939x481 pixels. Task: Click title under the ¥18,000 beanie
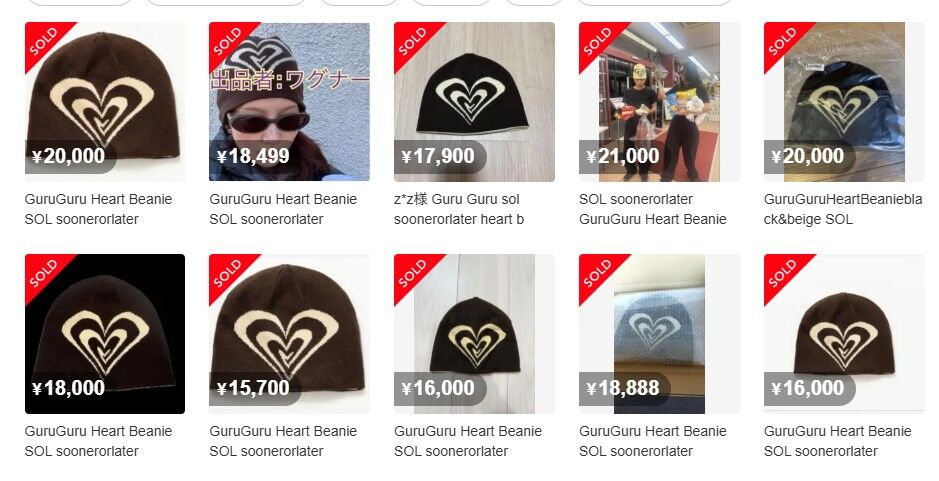pos(98,441)
